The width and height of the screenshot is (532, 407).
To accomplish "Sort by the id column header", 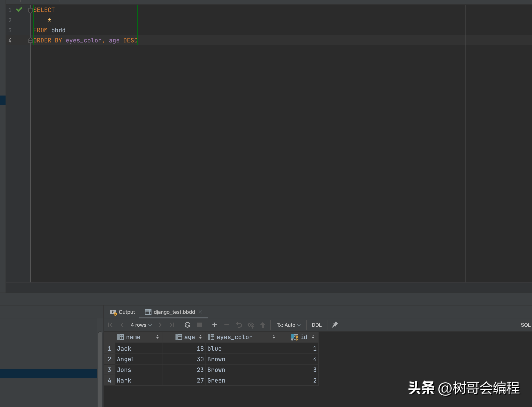I will 299,337.
